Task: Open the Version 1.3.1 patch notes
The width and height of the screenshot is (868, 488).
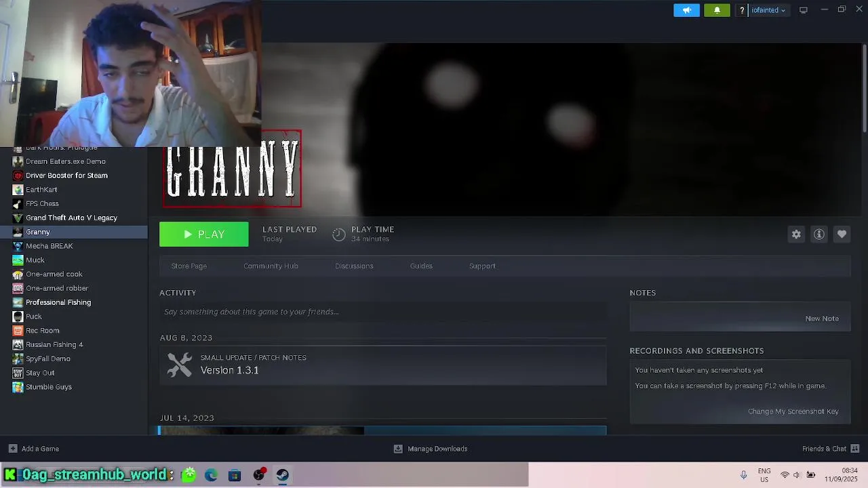Action: (229, 370)
